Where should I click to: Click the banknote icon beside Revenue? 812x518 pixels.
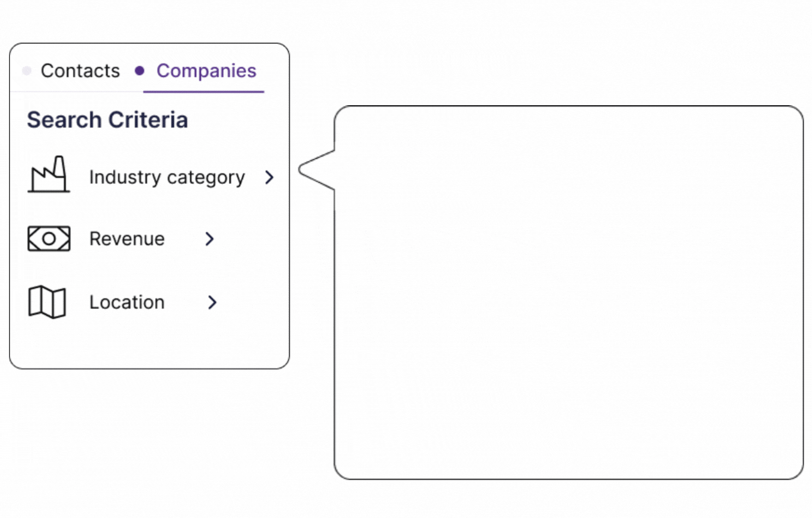point(49,239)
